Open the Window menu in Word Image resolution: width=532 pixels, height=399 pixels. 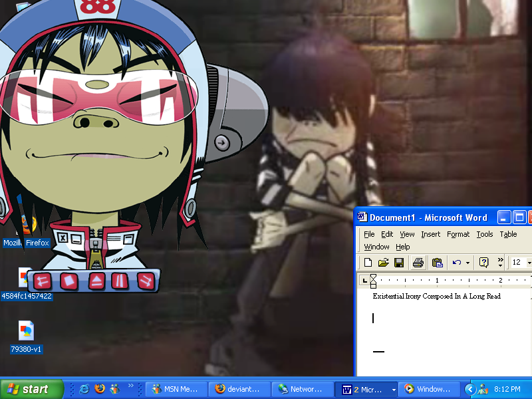376,247
